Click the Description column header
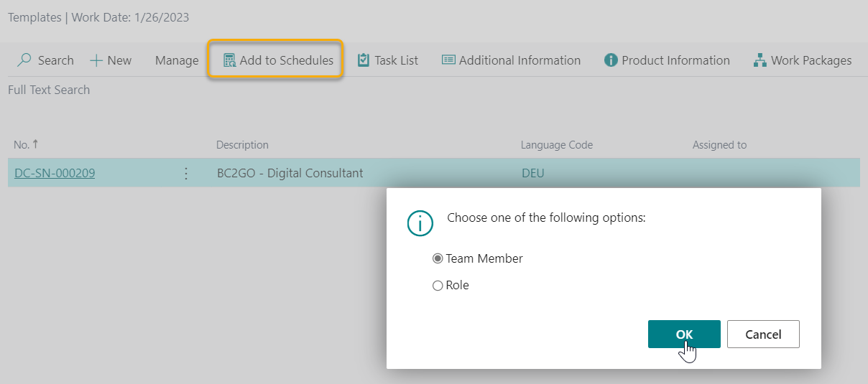The width and height of the screenshot is (868, 384). [242, 145]
